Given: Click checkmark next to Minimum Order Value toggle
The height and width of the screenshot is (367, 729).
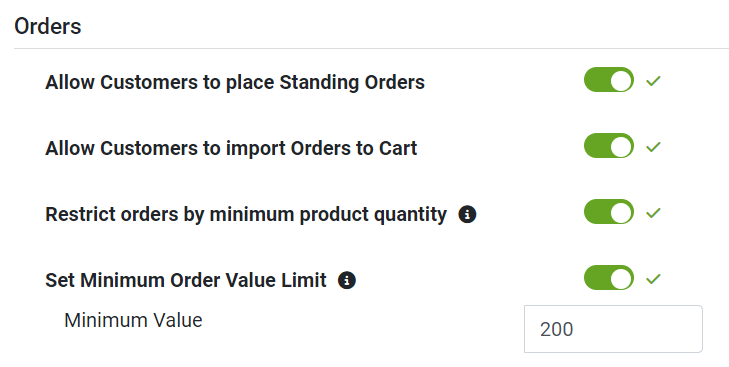Looking at the screenshot, I should coord(653,279).
